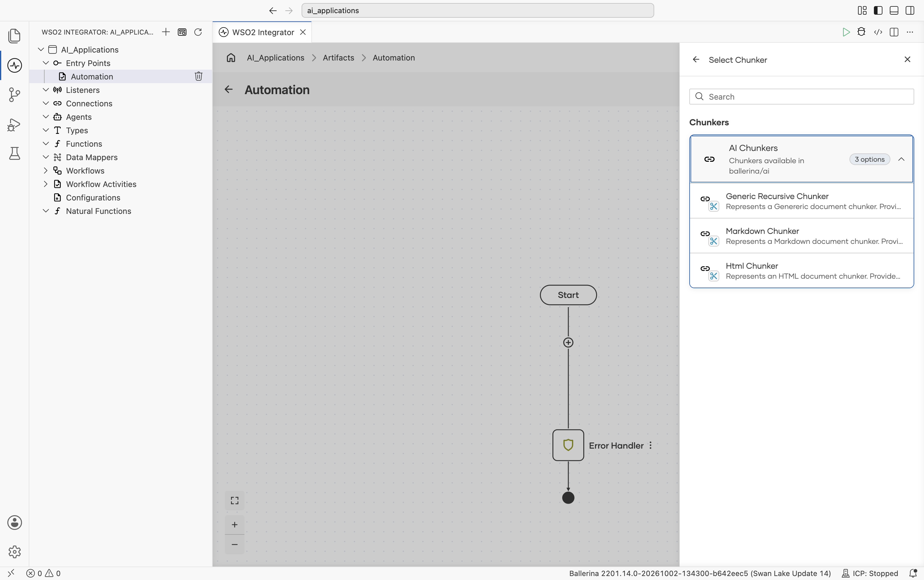Go back from Select Chunker panel
Image resolution: width=924 pixels, height=580 pixels.
click(696, 60)
